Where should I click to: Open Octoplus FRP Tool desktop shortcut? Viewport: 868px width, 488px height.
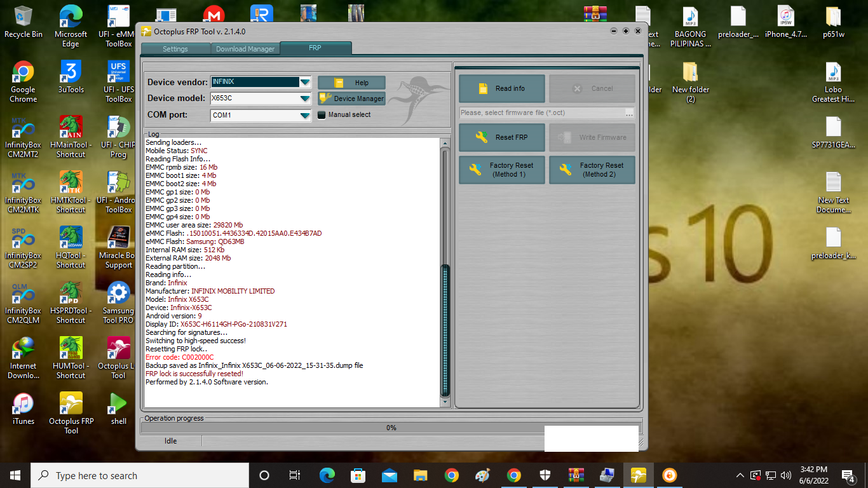(x=71, y=413)
